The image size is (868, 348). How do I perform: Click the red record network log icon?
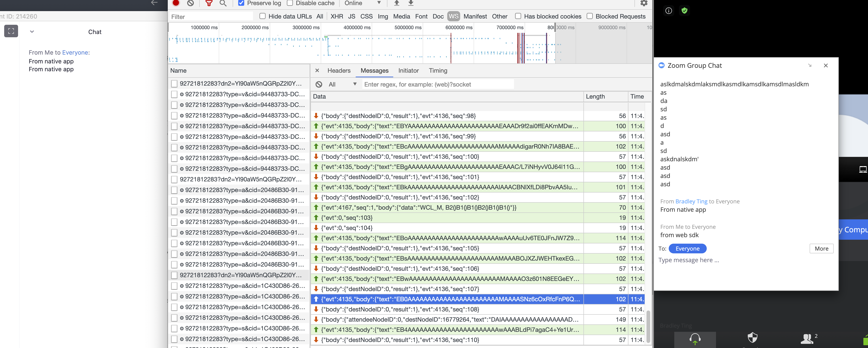(x=176, y=3)
